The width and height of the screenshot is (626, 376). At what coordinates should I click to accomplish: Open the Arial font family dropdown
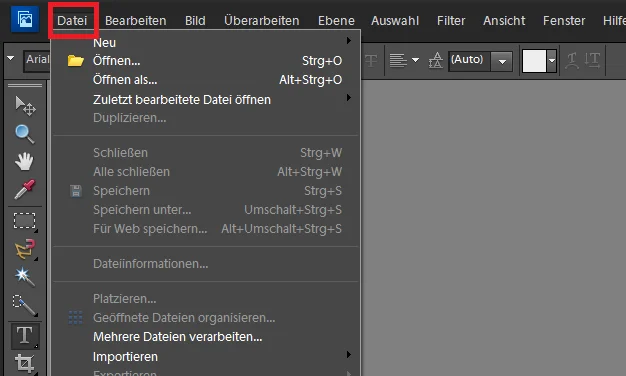pyautogui.click(x=37, y=60)
